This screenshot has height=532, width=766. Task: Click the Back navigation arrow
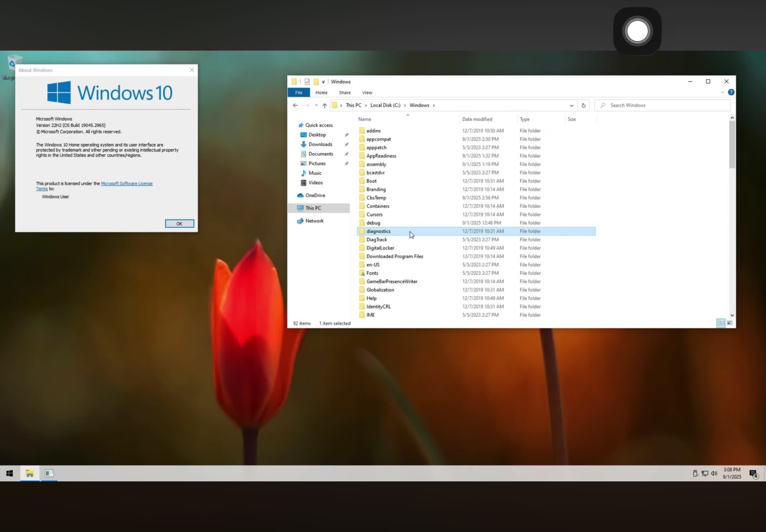click(x=295, y=105)
